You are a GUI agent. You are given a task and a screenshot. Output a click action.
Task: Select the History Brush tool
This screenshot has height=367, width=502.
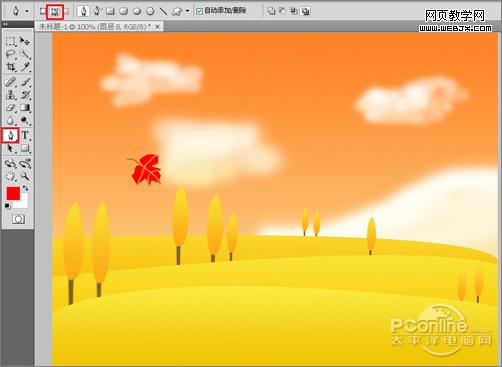click(25, 95)
